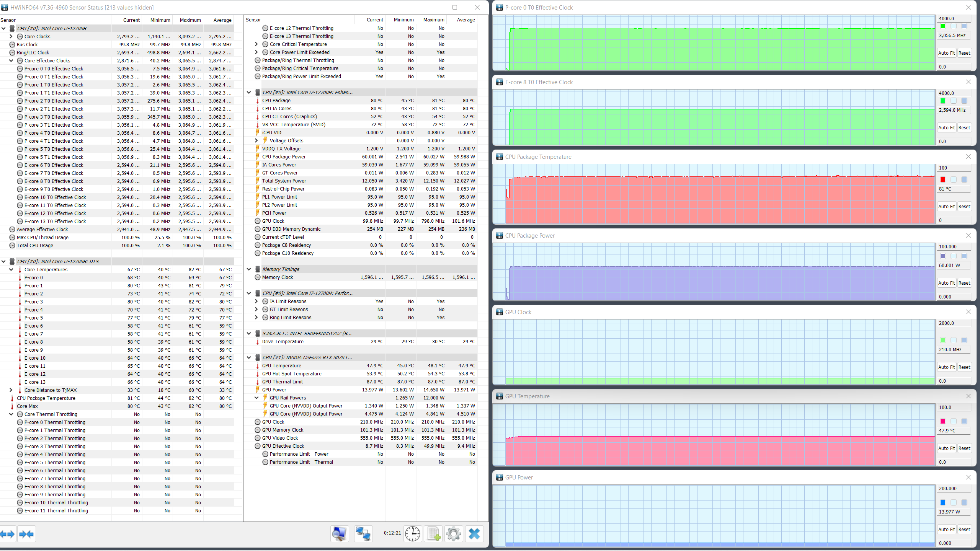Viewport: 980px width, 551px height.
Task: Expand the Core Clocks tree item
Action: (x=11, y=36)
